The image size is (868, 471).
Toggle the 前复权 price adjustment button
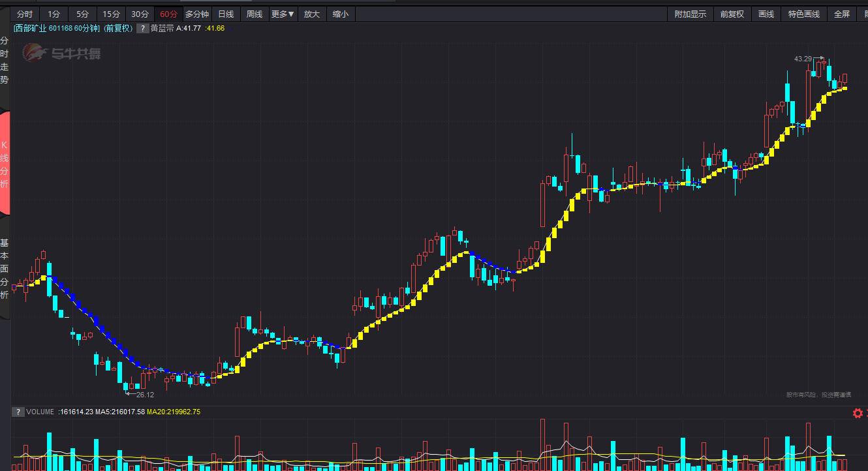732,14
